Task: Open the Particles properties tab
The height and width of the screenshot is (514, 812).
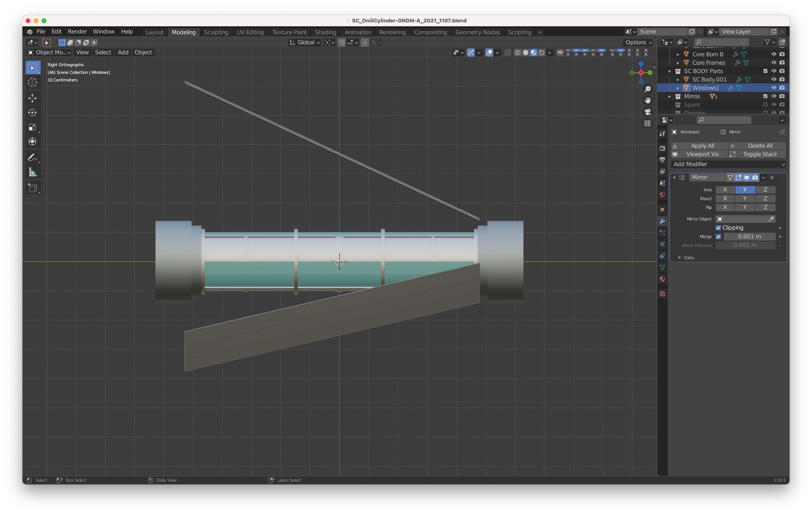Action: pyautogui.click(x=662, y=232)
